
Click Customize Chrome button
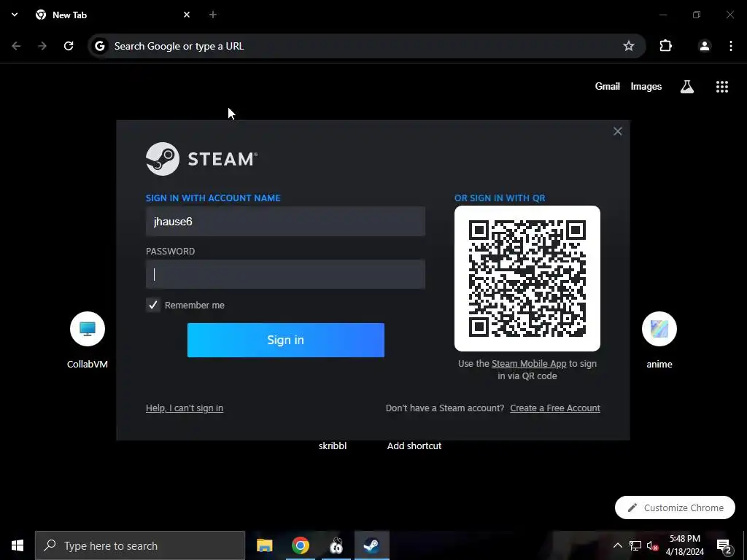tap(675, 507)
